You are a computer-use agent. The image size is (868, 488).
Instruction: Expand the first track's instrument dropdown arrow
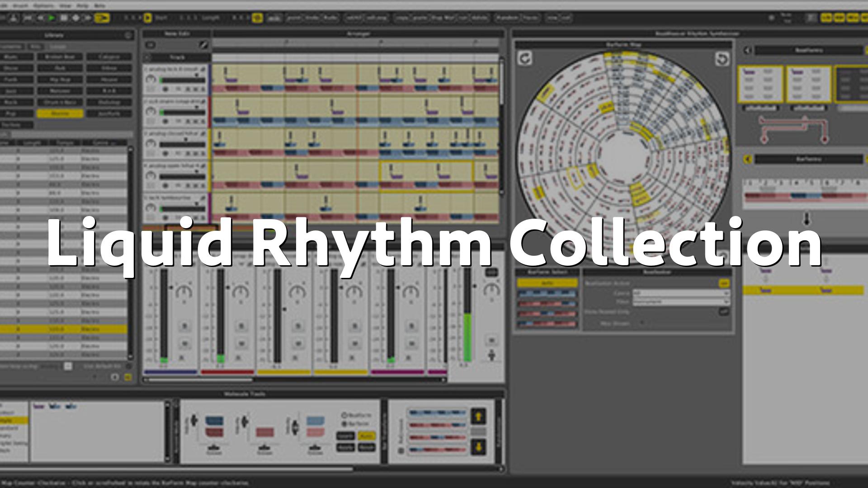197,75
